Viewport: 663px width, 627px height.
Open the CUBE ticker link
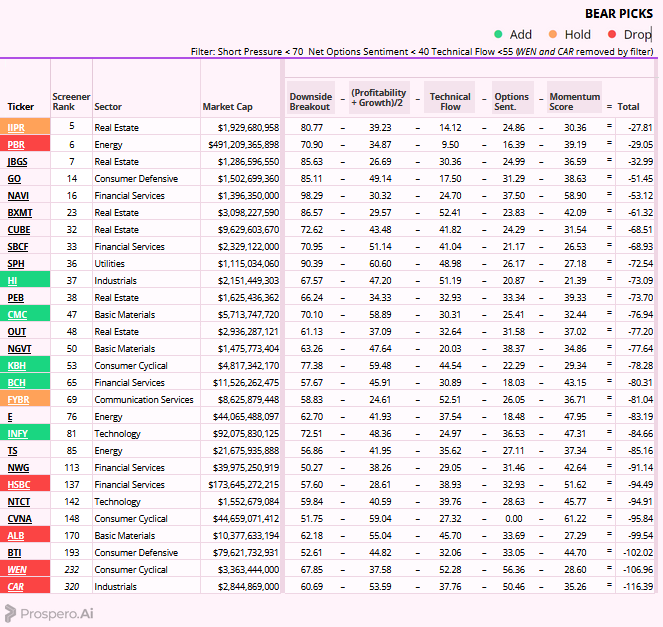(x=19, y=230)
